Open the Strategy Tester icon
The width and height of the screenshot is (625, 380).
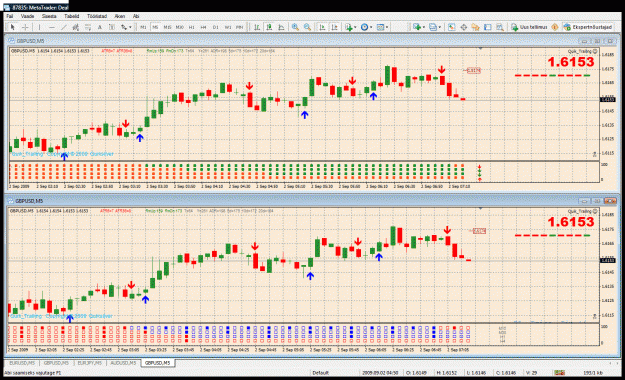click(x=499, y=27)
